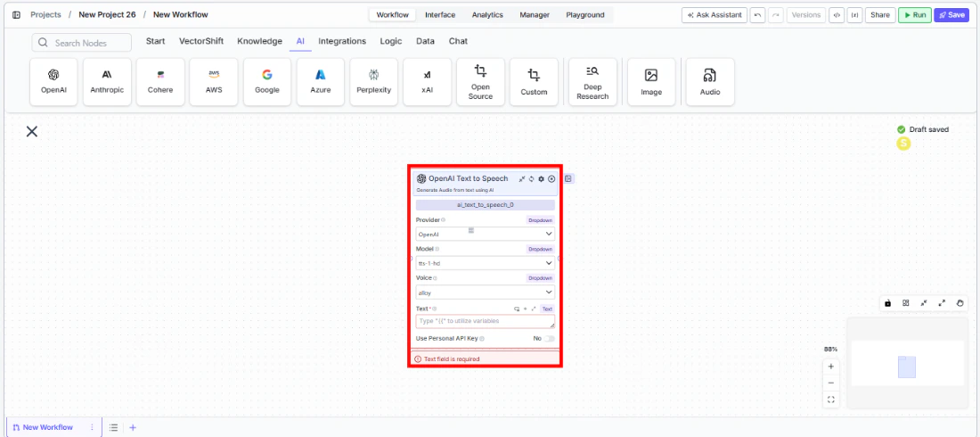Add a Custom model node
The height and width of the screenshot is (437, 980).
(x=534, y=82)
